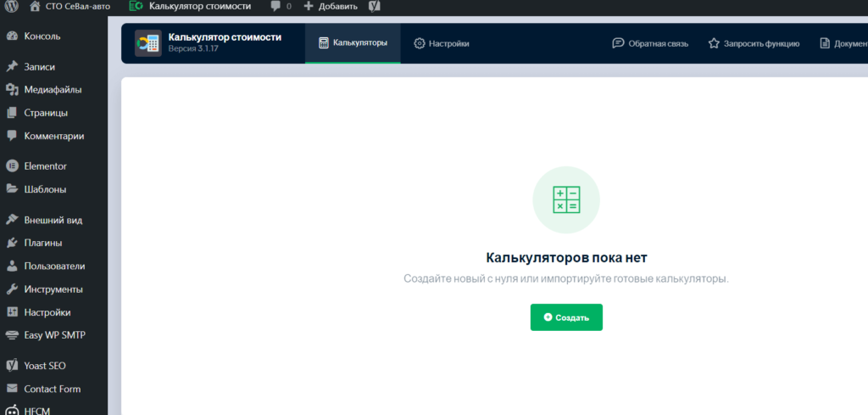The width and height of the screenshot is (868, 415).
Task: Click the plugin logo in the header
Action: [148, 43]
